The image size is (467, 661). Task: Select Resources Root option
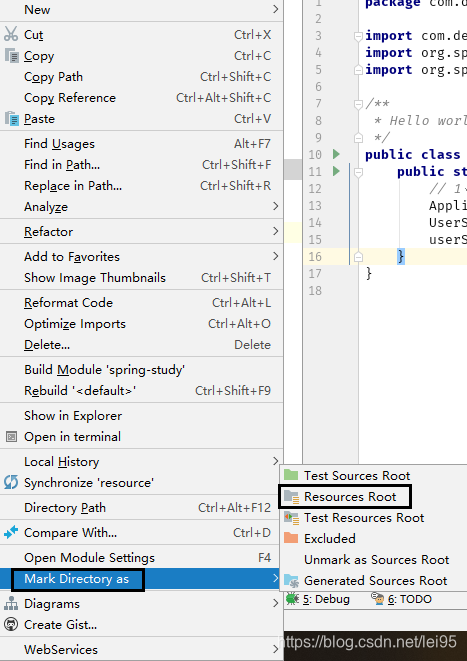click(x=373, y=497)
